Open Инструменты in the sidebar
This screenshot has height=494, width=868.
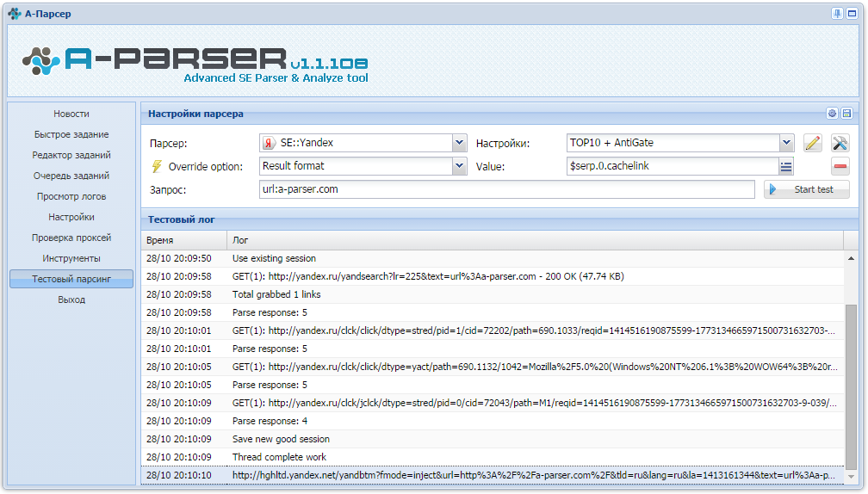click(x=71, y=258)
